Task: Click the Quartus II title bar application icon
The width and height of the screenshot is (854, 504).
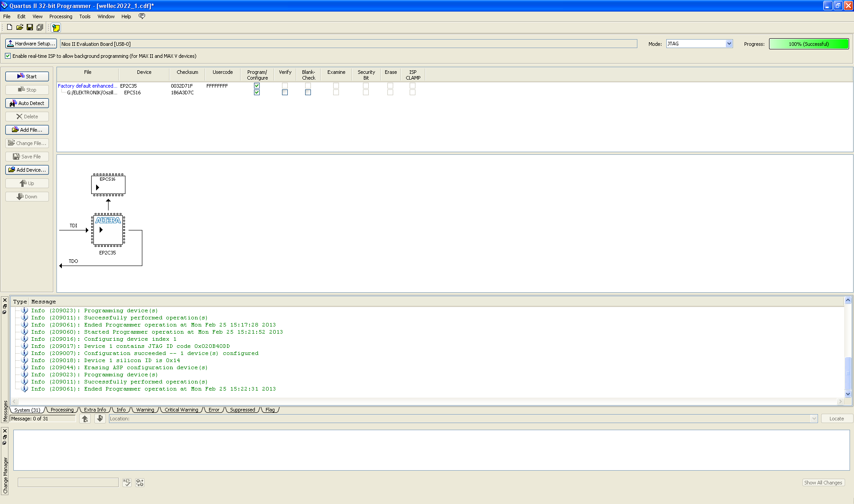Action: pyautogui.click(x=4, y=5)
